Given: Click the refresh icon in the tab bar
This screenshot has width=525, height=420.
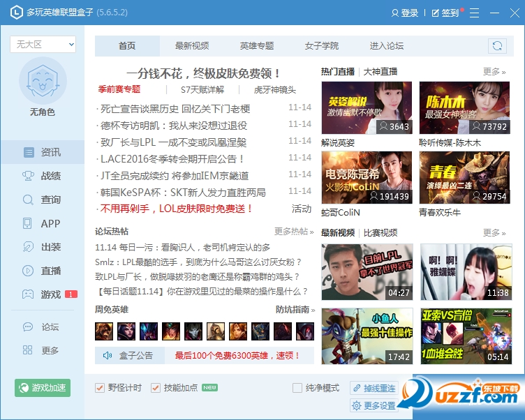Looking at the screenshot, I should coord(497,46).
